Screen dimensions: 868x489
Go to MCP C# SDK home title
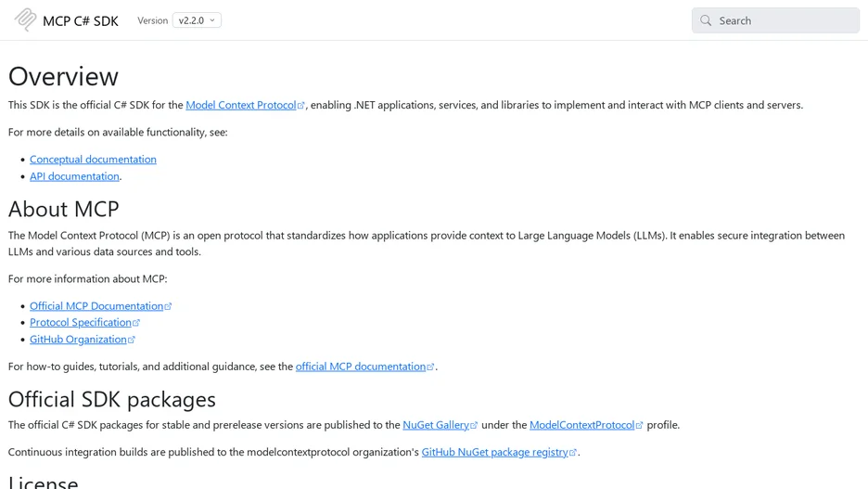tap(81, 21)
